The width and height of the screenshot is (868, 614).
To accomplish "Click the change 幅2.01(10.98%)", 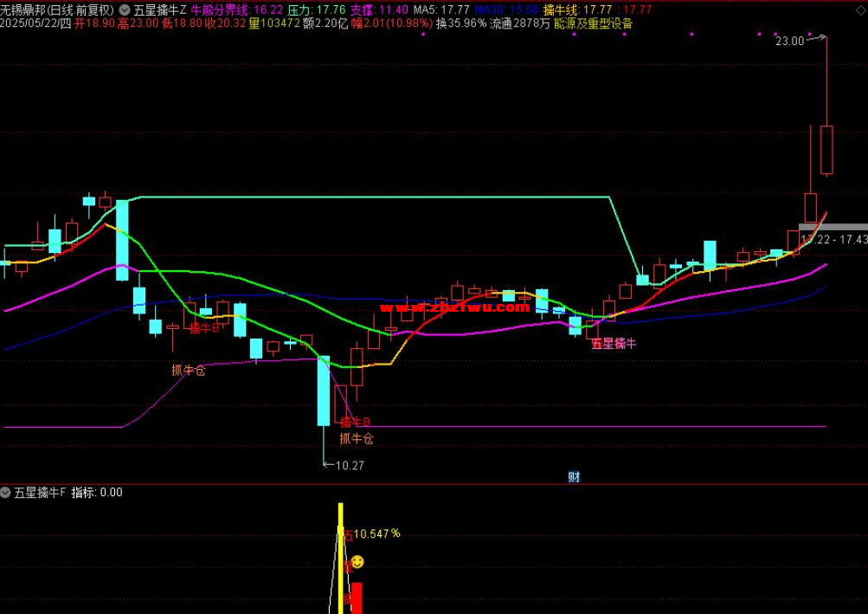I will 393,24.
